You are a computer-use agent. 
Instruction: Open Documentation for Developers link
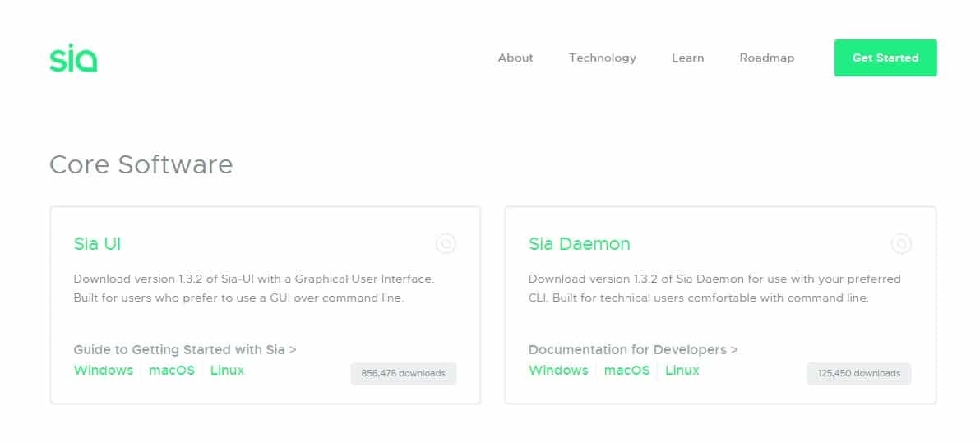coord(633,350)
